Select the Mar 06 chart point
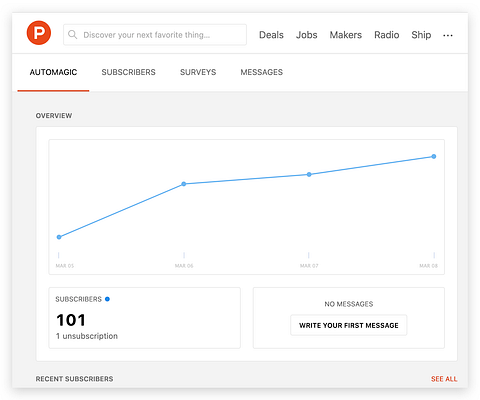Screen dimensions: 480x400 tap(184, 184)
